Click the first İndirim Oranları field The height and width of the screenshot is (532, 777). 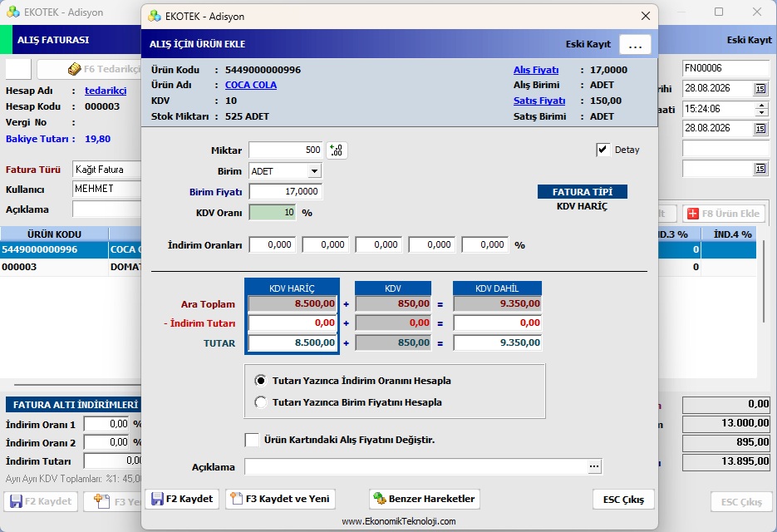(x=273, y=244)
